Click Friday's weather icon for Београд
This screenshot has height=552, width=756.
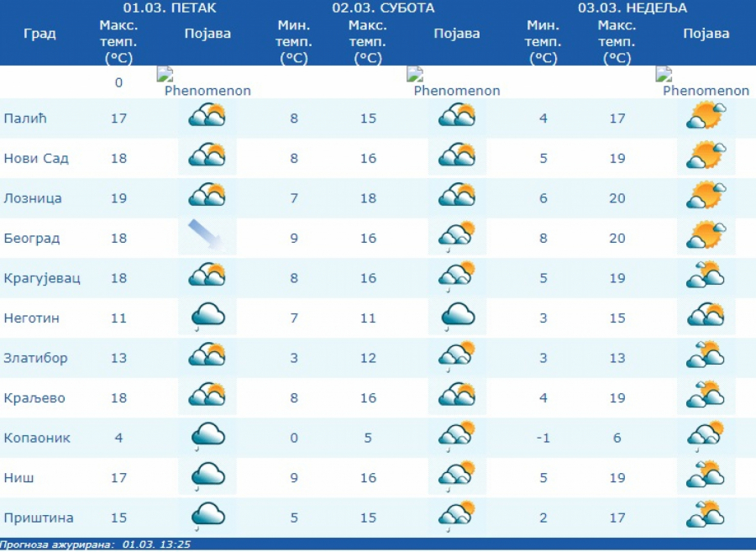coord(207,236)
